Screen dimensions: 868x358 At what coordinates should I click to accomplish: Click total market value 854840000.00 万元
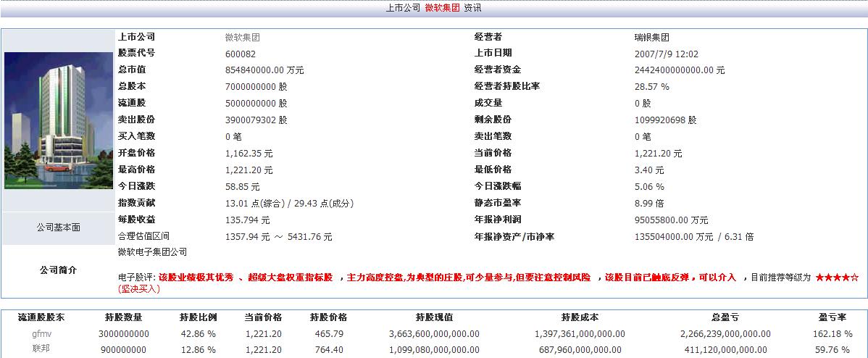[x=264, y=70]
